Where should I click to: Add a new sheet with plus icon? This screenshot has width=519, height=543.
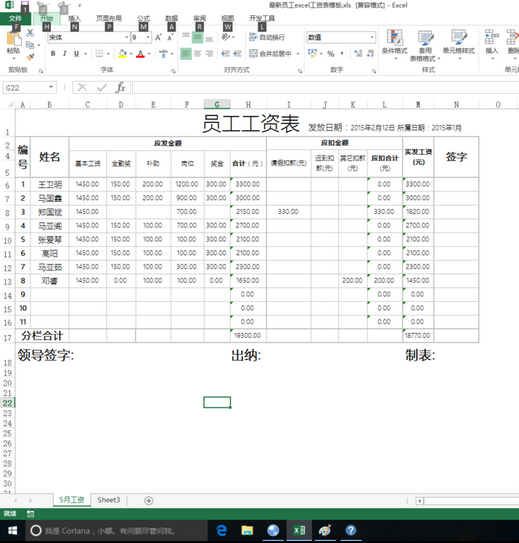(149, 501)
